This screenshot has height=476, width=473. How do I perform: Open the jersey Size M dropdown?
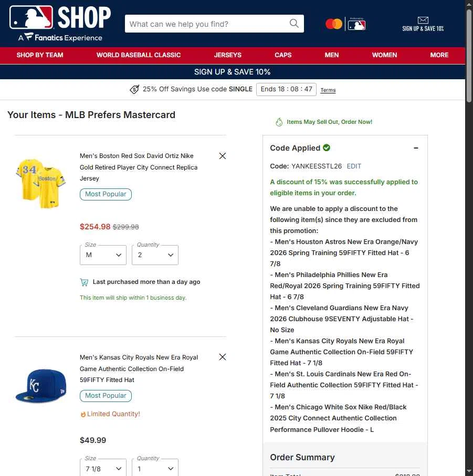pos(103,255)
